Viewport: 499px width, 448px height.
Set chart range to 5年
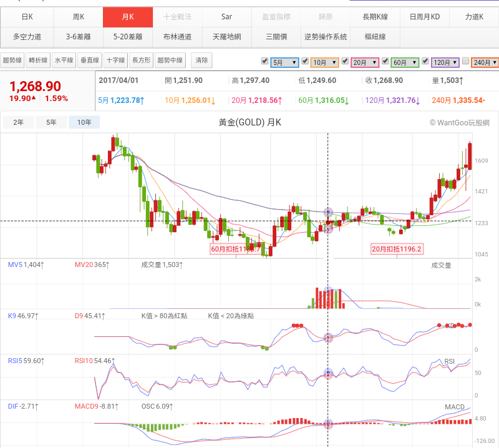coord(52,122)
